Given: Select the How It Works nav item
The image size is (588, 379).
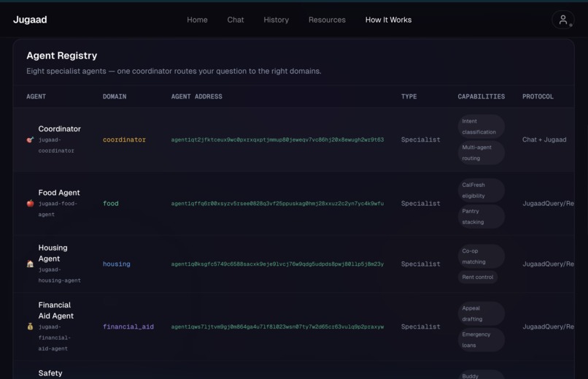Looking at the screenshot, I should (x=389, y=20).
